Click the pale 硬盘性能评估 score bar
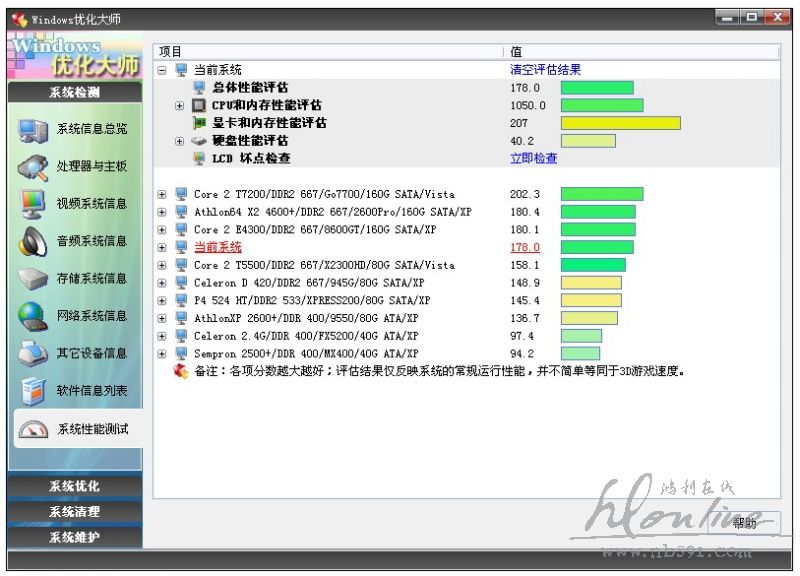 coord(588,141)
